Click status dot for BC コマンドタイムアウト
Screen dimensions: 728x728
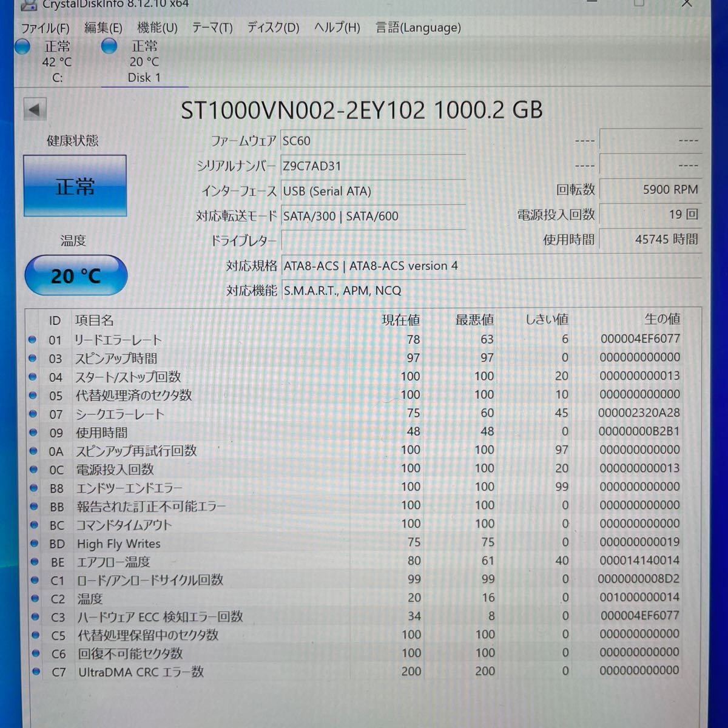coord(34,525)
